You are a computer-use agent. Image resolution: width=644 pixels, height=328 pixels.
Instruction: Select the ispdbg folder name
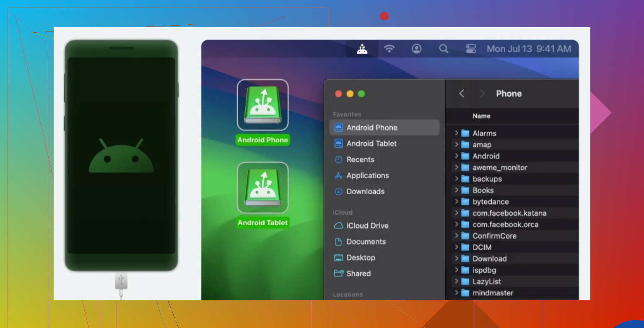[484, 270]
